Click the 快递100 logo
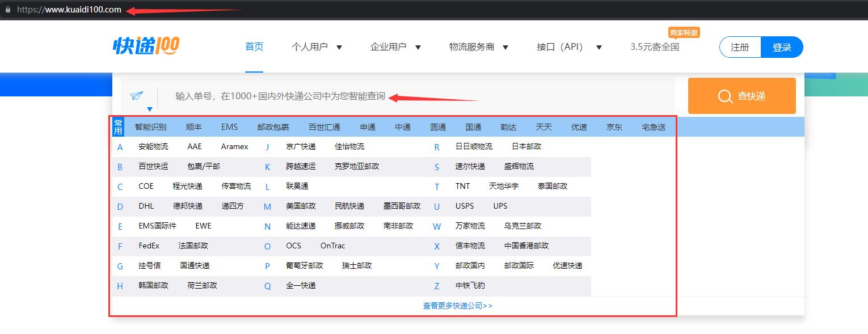The image size is (868, 334). 146,46
